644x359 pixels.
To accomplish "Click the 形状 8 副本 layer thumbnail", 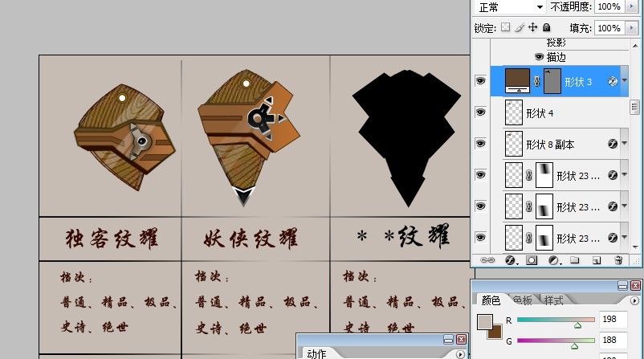I will [513, 143].
